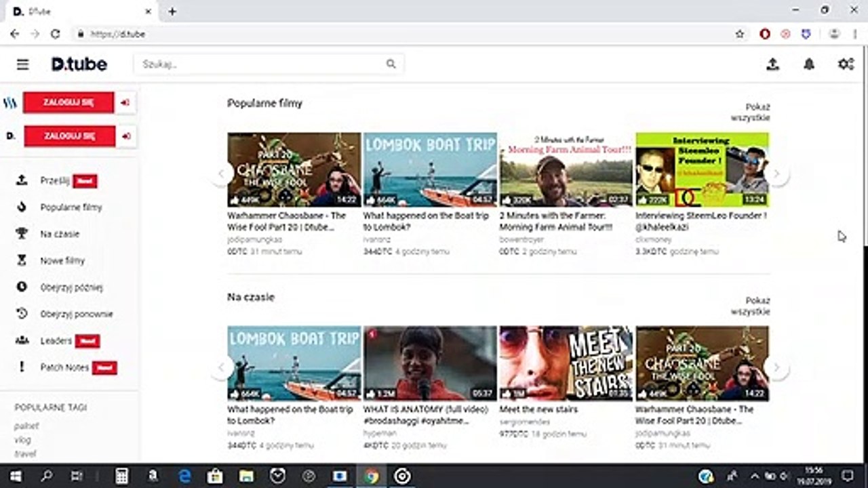
Task: Click the Popularne filmy flame icon
Action: 22,207
